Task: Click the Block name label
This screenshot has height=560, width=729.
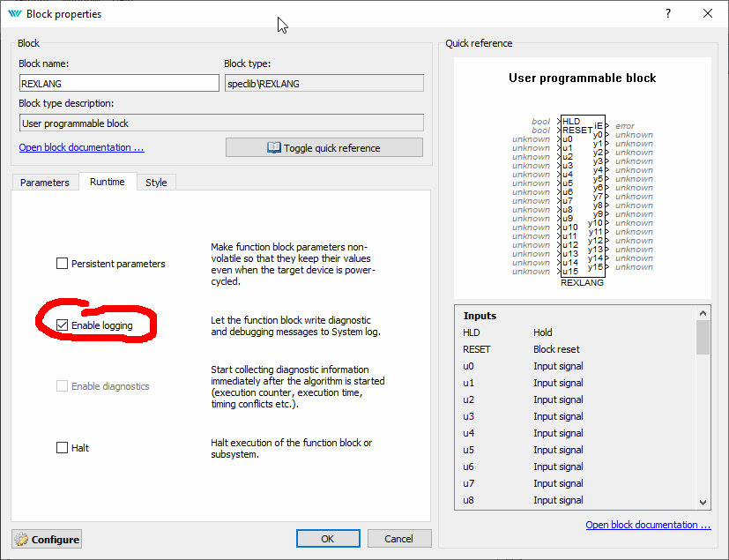Action: pyautogui.click(x=44, y=63)
